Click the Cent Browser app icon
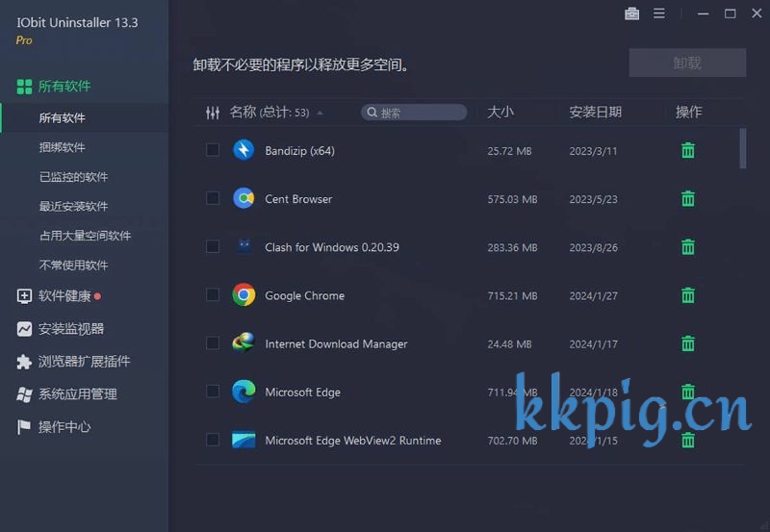 (244, 198)
